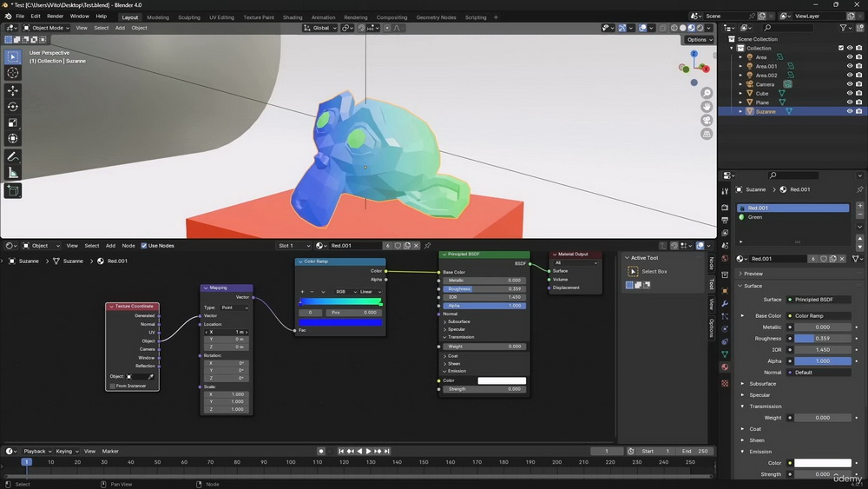Expand the Suzanne tree item in outliner
The height and width of the screenshot is (489, 868).
point(740,111)
